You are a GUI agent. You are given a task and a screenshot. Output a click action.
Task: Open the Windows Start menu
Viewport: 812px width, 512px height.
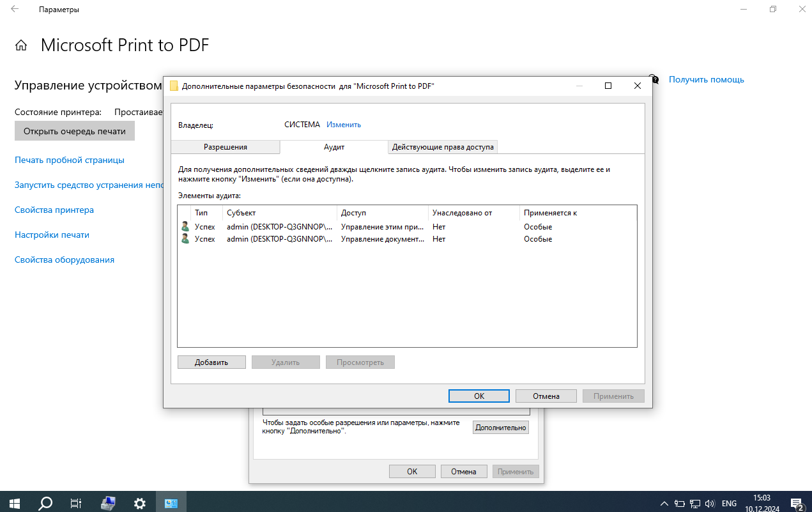click(14, 503)
